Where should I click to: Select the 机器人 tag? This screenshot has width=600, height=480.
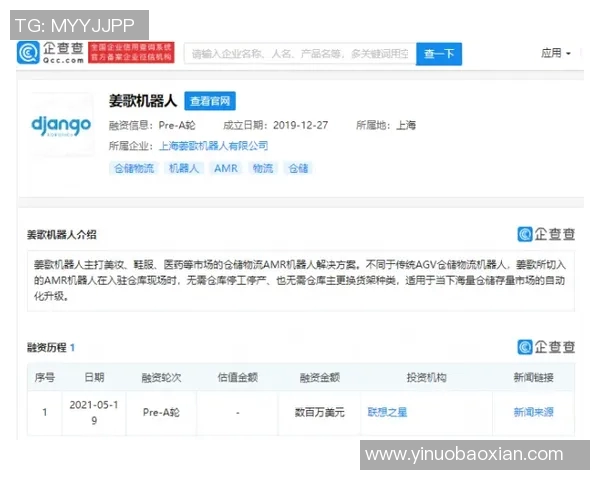point(184,168)
